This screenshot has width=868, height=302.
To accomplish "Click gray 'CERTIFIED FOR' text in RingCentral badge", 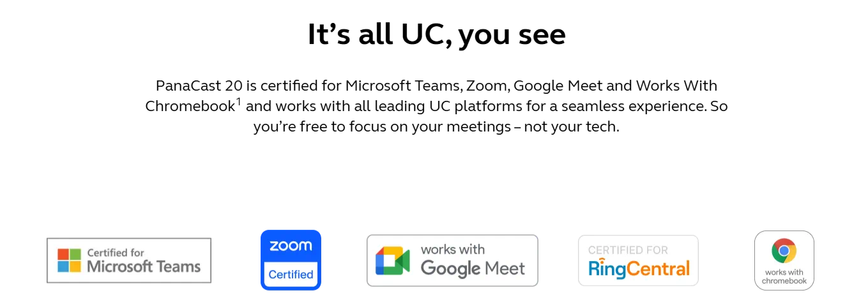I will 628,250.
